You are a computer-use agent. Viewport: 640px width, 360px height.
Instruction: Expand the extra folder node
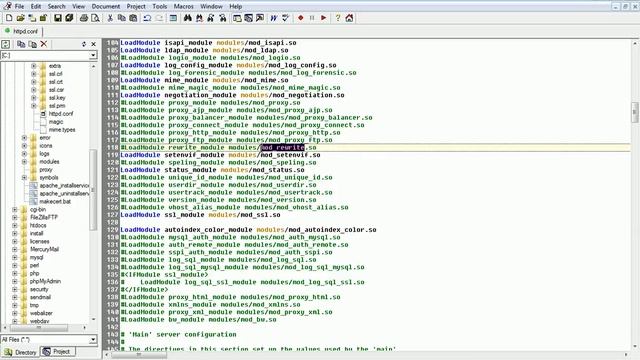point(33,66)
